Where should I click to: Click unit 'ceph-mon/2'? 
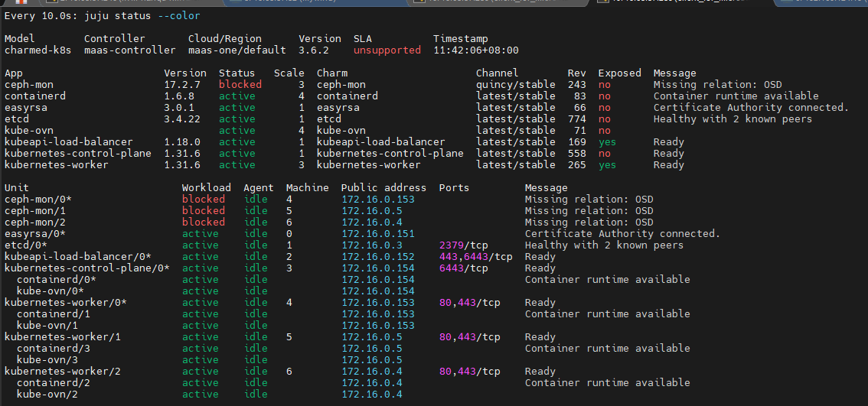(35, 222)
